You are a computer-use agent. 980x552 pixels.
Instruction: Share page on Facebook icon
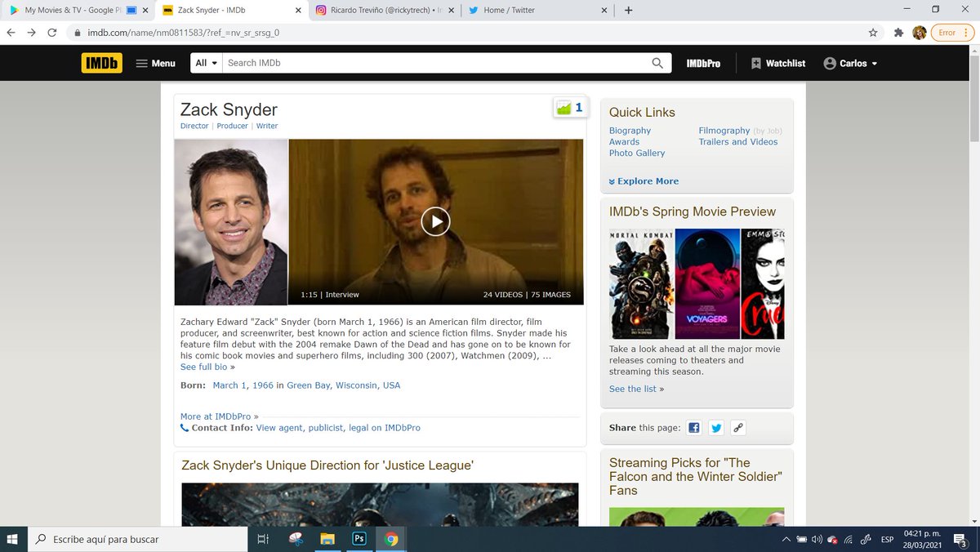pos(693,428)
